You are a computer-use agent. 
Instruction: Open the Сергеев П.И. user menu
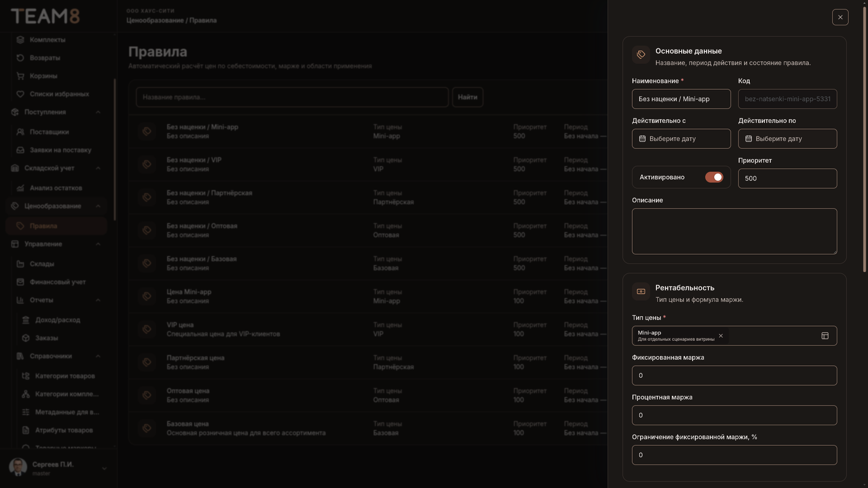(58, 468)
